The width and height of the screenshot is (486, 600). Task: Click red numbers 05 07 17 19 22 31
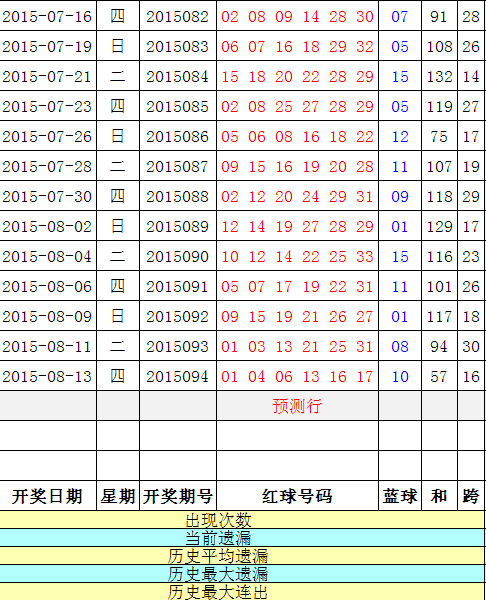(x=297, y=287)
